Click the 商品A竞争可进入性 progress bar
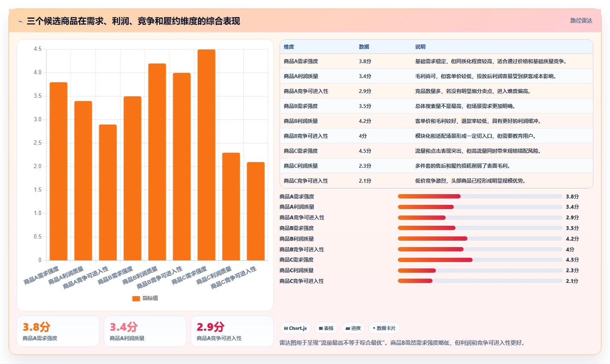Screen dimensions: 610x364 point(480,218)
